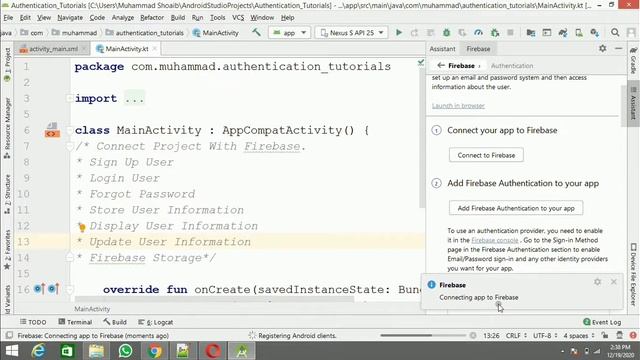
Task: Open Chrome from the Windows taskbar
Action: [154, 351]
